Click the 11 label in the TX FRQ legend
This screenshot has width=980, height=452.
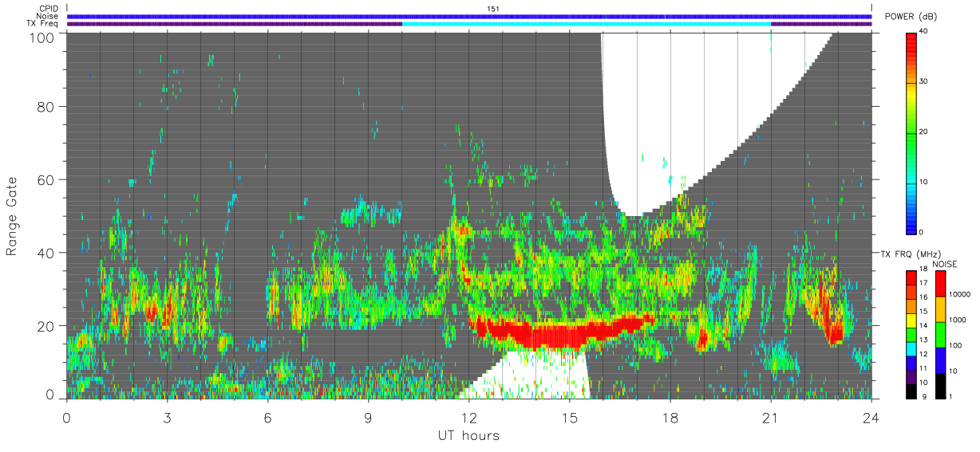click(x=924, y=368)
